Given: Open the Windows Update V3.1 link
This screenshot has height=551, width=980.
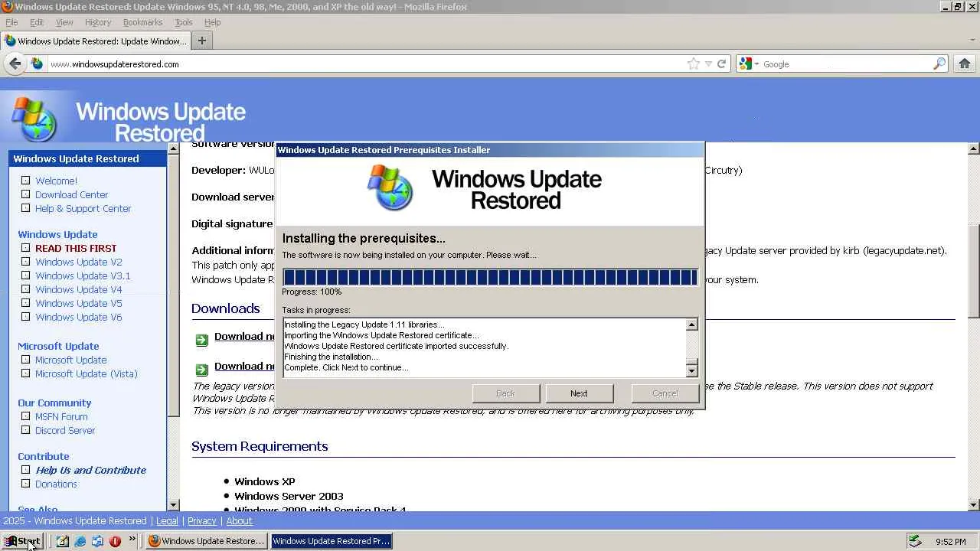Looking at the screenshot, I should (x=83, y=275).
